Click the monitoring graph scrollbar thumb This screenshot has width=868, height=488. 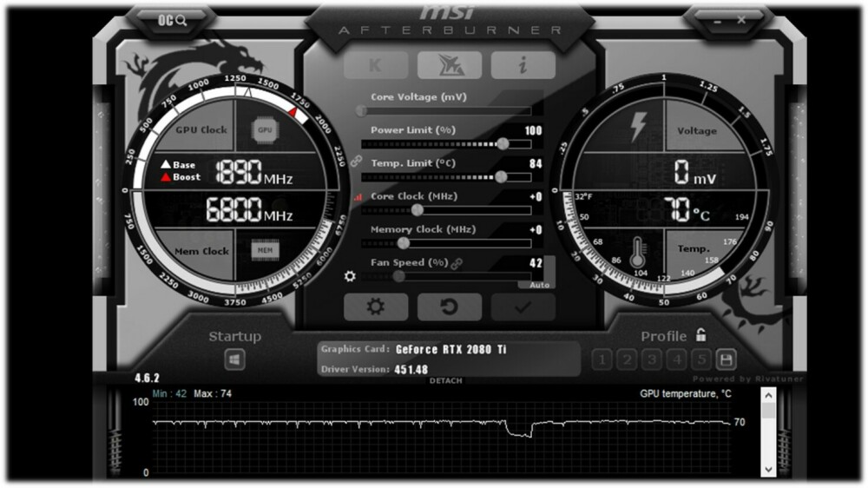tap(768, 411)
